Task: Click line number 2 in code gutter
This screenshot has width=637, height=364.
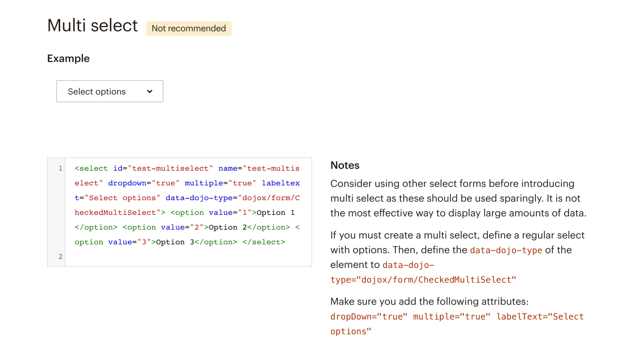Action: [60, 256]
